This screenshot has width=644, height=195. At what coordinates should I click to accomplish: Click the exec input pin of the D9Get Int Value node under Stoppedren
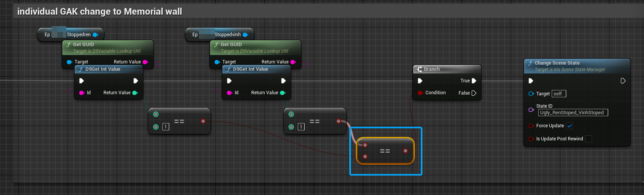pyautogui.click(x=82, y=81)
